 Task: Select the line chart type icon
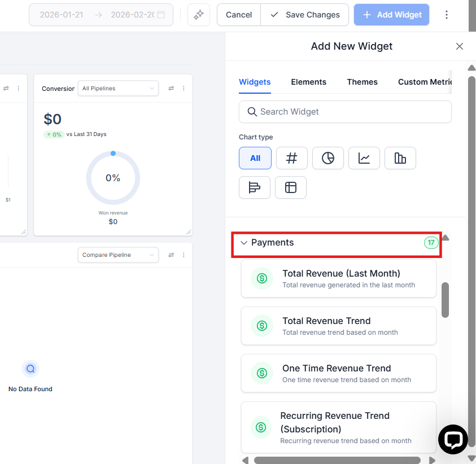[364, 158]
